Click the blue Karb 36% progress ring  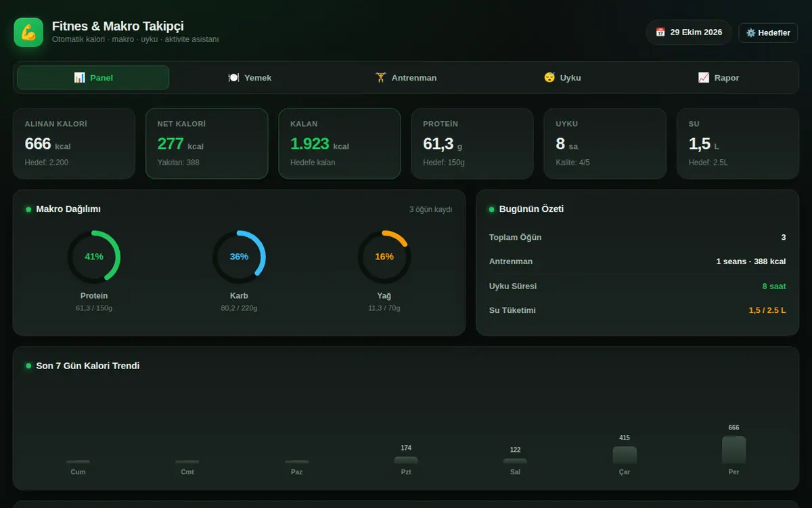coord(239,257)
